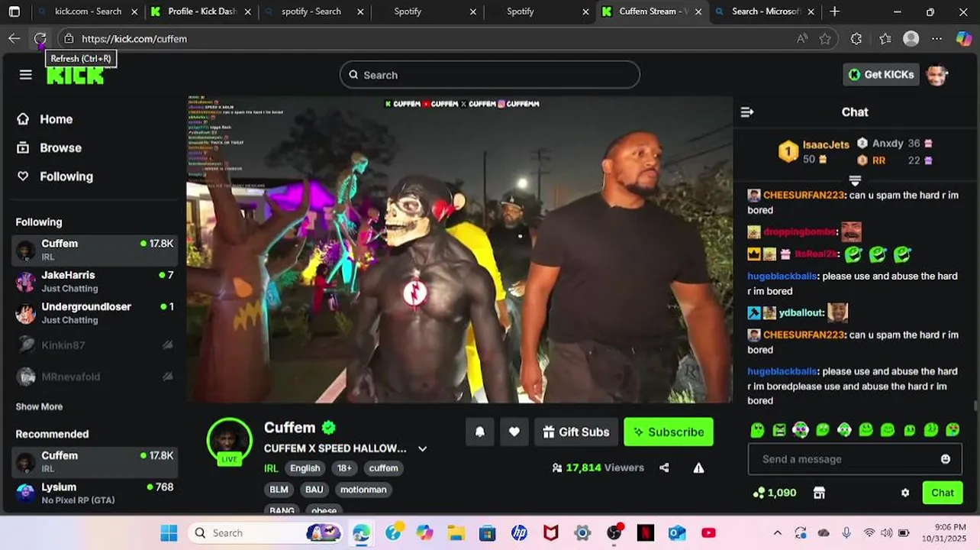Screen dimensions: 980x550
Task: Send message with the Chat button
Action: pos(942,493)
